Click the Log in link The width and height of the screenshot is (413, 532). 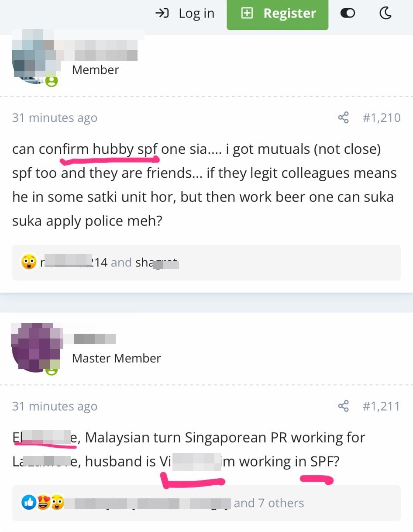[185, 14]
